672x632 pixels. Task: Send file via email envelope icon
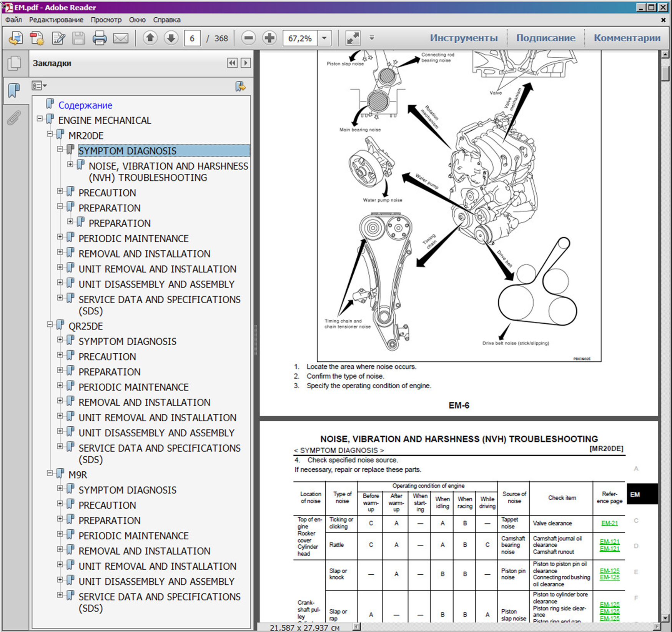(x=120, y=38)
